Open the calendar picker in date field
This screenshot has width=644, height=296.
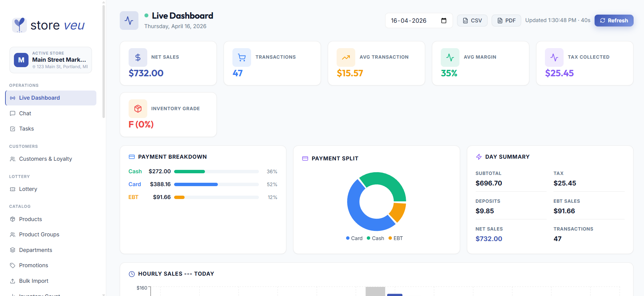pyautogui.click(x=443, y=21)
